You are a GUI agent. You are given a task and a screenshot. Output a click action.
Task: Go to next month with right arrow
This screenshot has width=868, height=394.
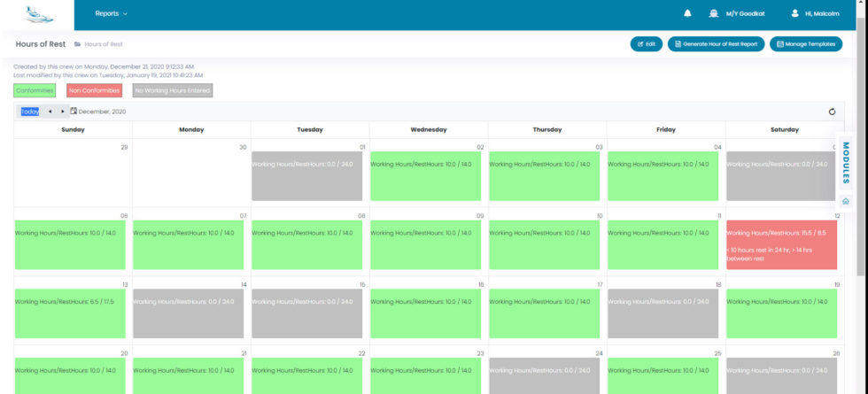pyautogui.click(x=62, y=112)
